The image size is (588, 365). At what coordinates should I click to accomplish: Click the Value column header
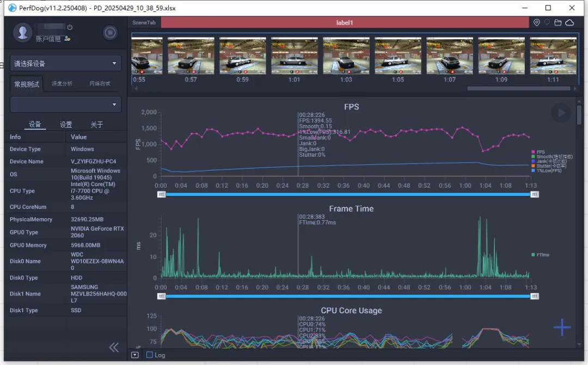tap(79, 137)
